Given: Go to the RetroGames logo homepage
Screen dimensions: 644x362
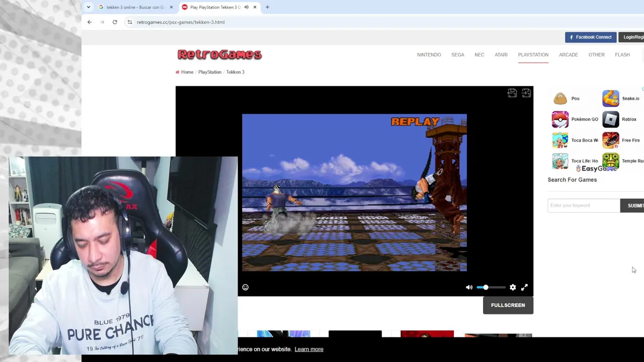Looking at the screenshot, I should [x=219, y=54].
